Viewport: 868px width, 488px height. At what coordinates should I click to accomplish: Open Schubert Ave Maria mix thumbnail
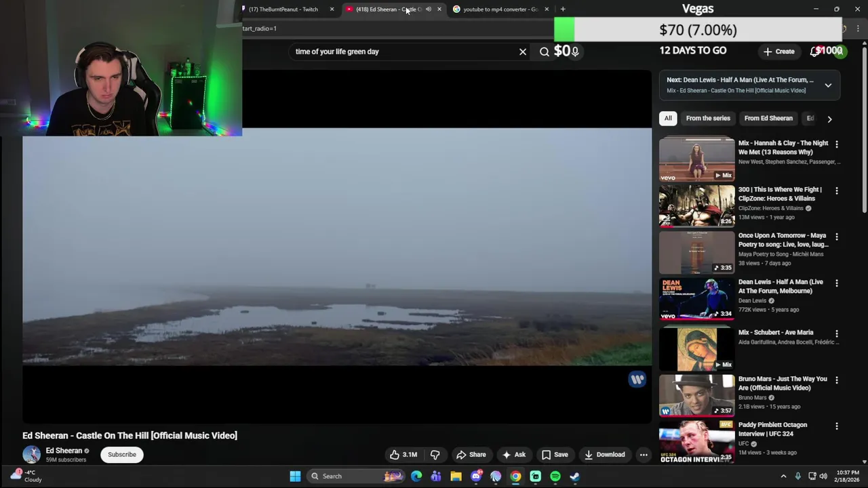point(696,348)
